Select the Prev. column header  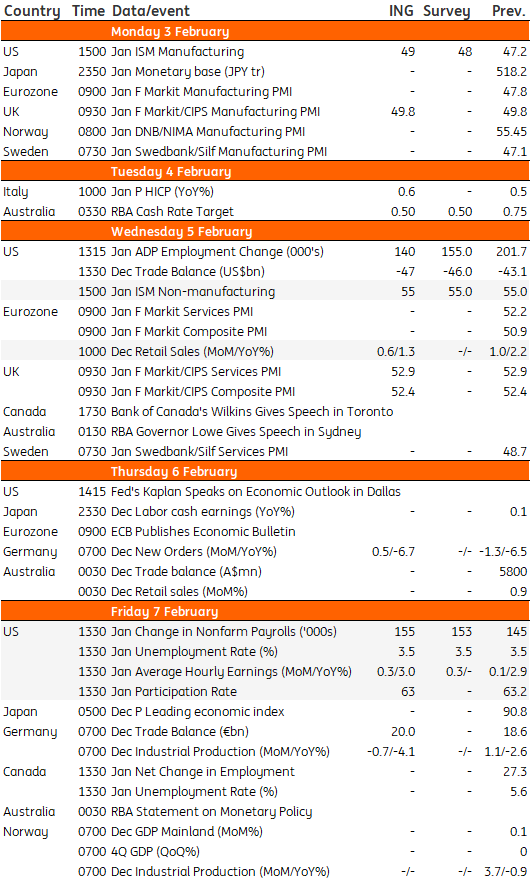[x=509, y=11]
